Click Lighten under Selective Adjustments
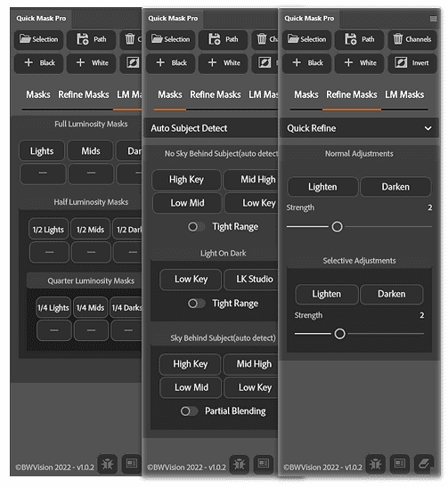Screen dimensions: 448x487 pyautogui.click(x=327, y=294)
